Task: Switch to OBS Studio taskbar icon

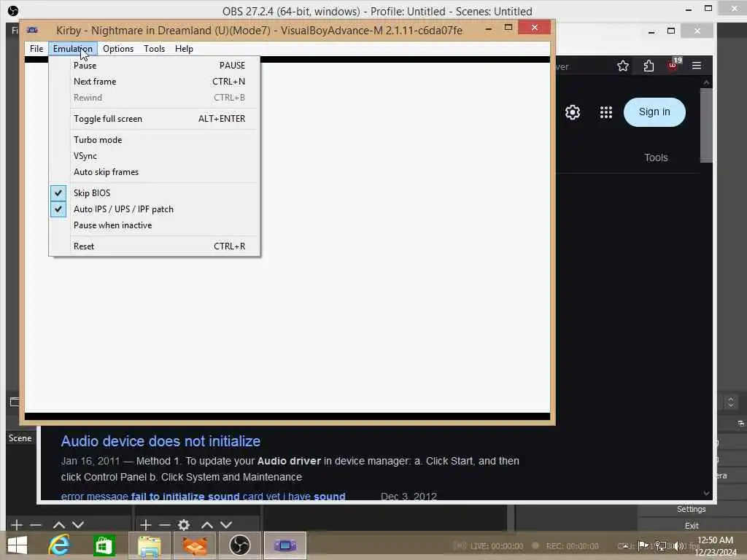Action: 239,545
